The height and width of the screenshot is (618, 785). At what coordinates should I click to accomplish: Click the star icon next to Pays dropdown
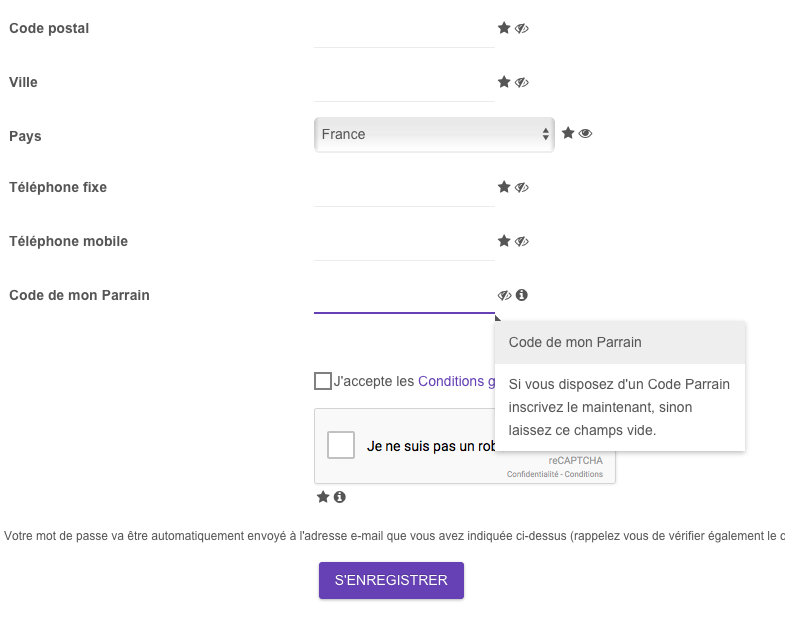[568, 133]
